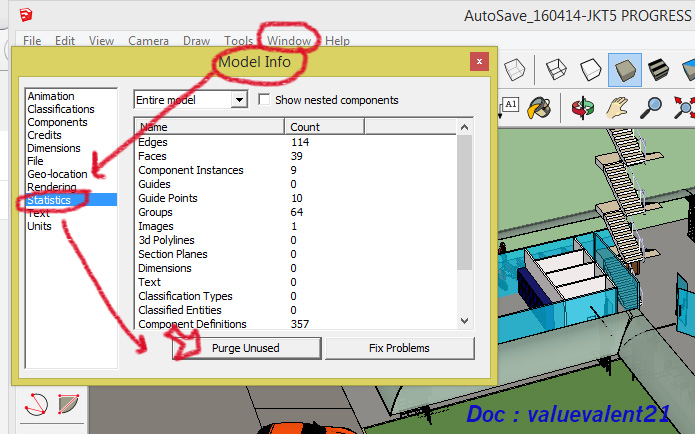The image size is (695, 434).
Task: Select the Zoom magnifier tool
Action: click(x=651, y=108)
